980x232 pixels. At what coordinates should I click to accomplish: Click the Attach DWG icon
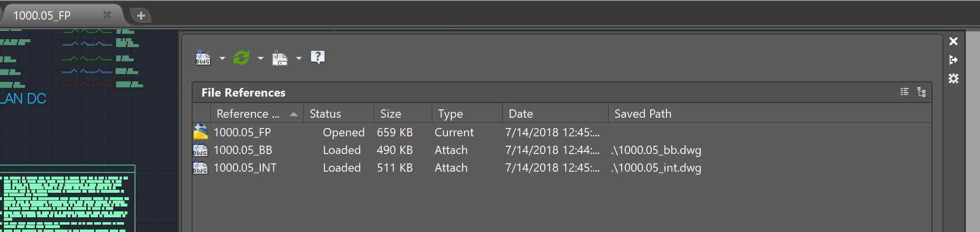tap(203, 58)
